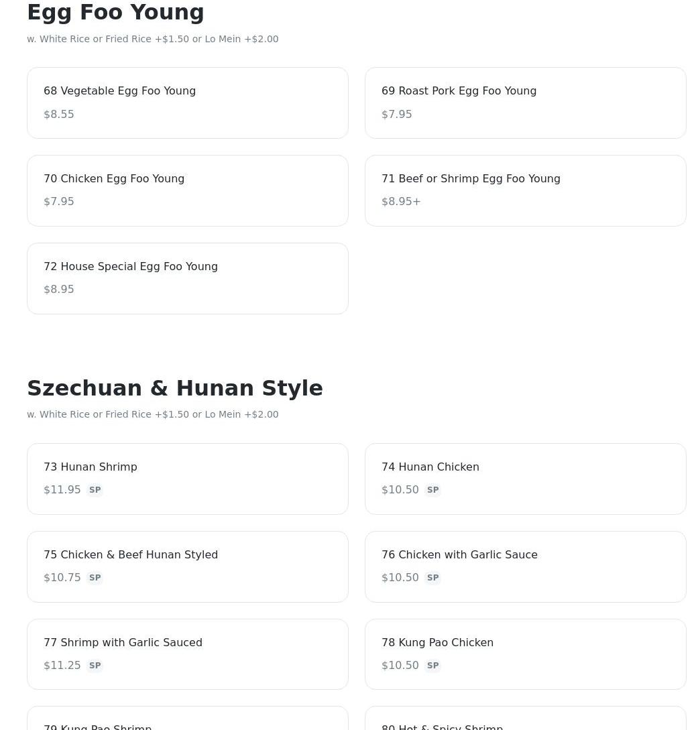The height and width of the screenshot is (730, 700).
Task: Select partially visible 80 Hot & Spicy Shrimp
Action: tap(525, 721)
